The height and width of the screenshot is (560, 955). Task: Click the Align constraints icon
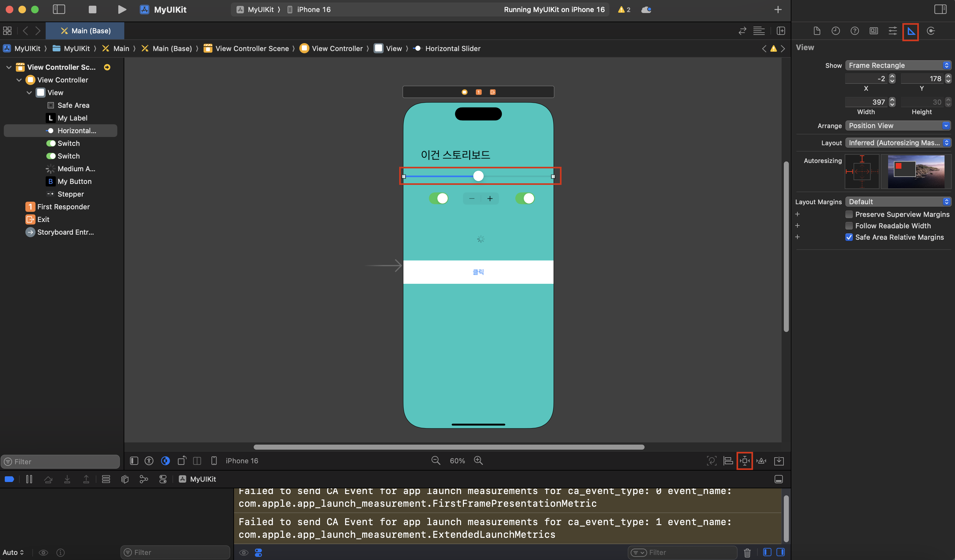point(728,461)
